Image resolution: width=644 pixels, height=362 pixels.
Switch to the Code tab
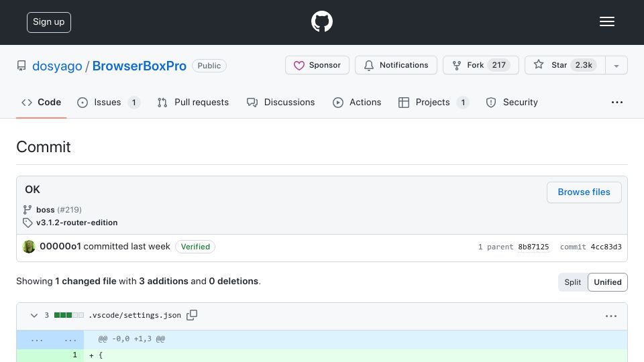coord(42,102)
